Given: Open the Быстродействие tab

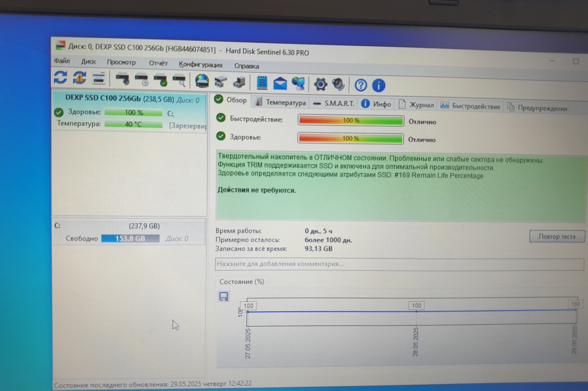Looking at the screenshot, I should (471, 106).
